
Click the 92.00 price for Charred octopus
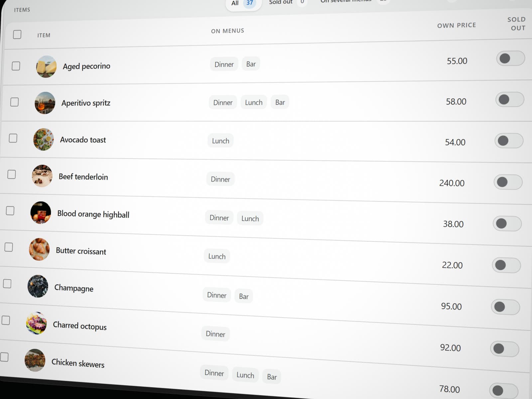451,348
